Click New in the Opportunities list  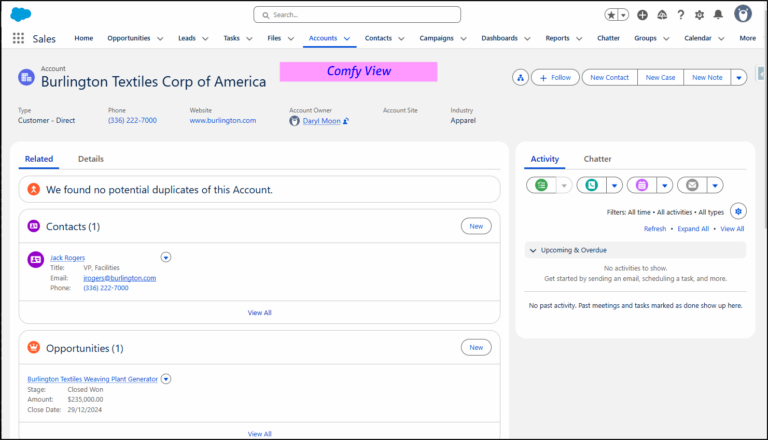[476, 347]
